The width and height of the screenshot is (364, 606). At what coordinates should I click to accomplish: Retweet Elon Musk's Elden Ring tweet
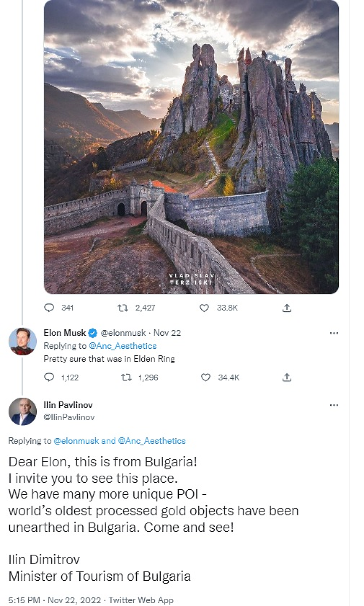click(x=126, y=377)
